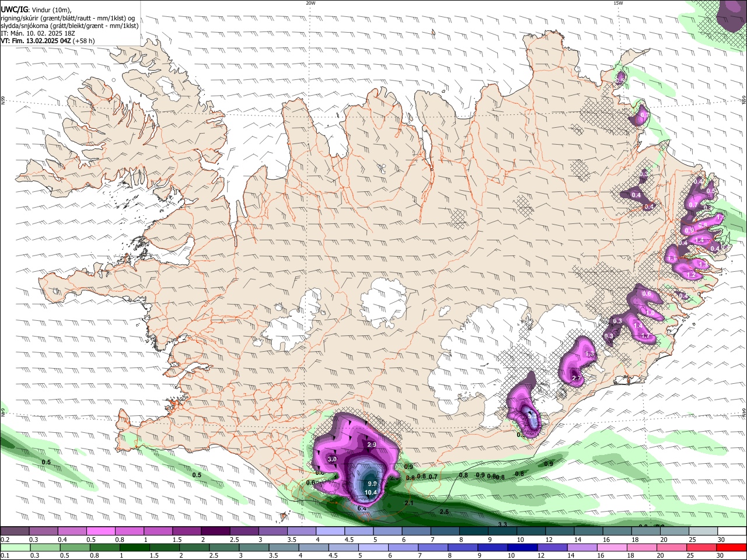Click the white 30 swatch in upper legend
The height and width of the screenshot is (560, 747).
tap(732, 531)
